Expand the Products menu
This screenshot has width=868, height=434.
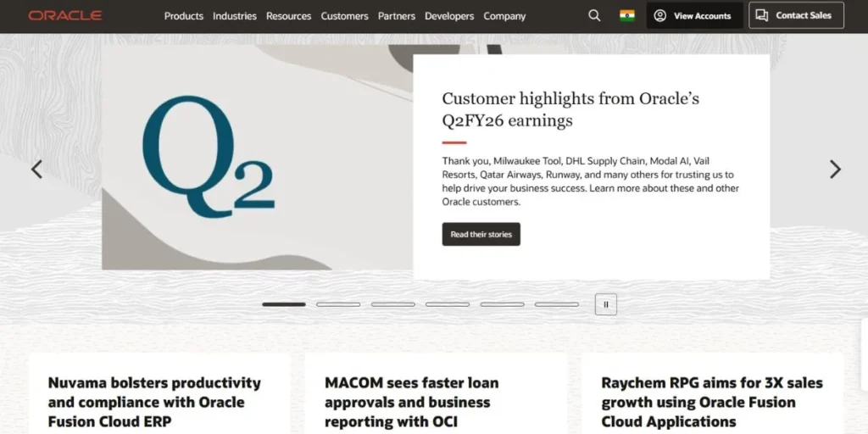pos(184,16)
